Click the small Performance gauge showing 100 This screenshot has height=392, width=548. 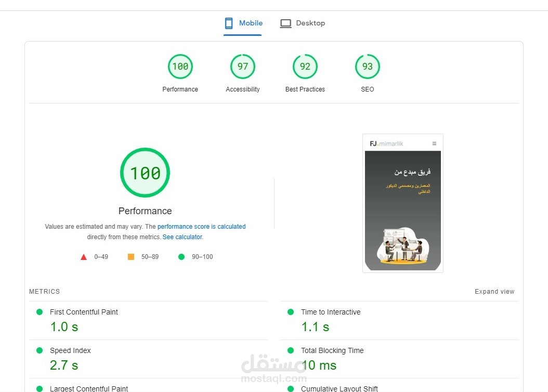(x=180, y=66)
